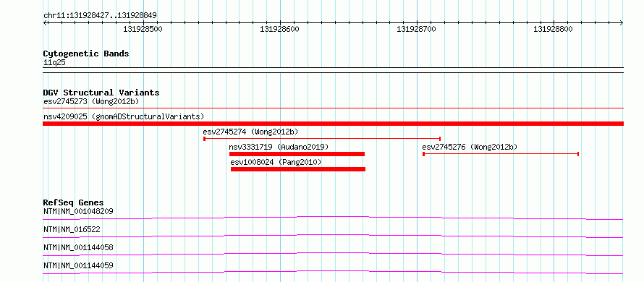
Task: Click the 131928600 ruler coordinate
Action: point(280,29)
